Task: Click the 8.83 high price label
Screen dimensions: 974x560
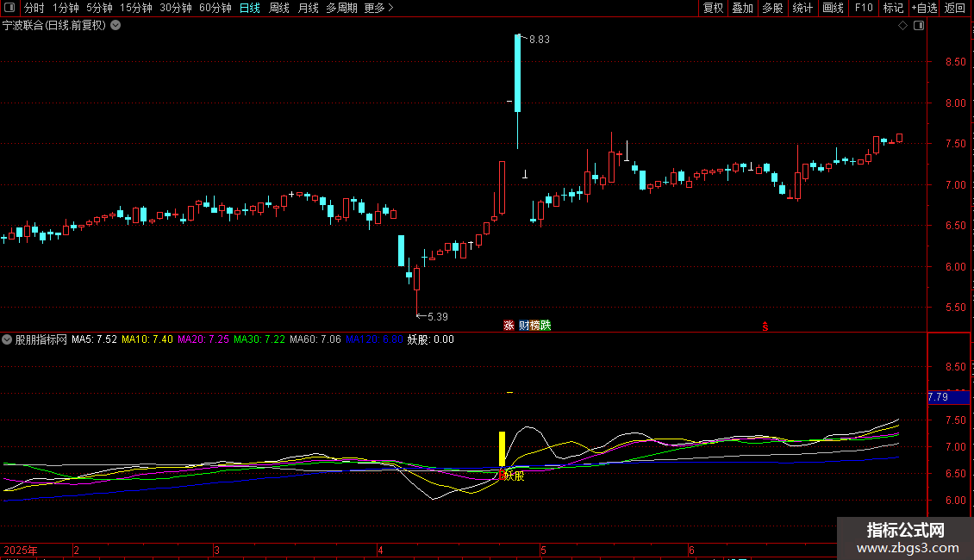Action: (540, 39)
